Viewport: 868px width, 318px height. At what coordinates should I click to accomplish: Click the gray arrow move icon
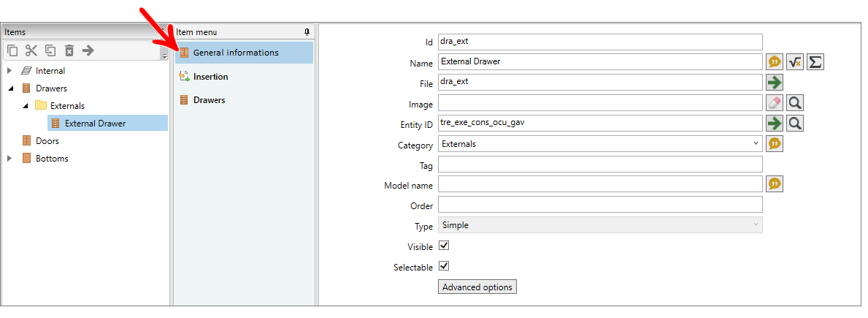88,51
